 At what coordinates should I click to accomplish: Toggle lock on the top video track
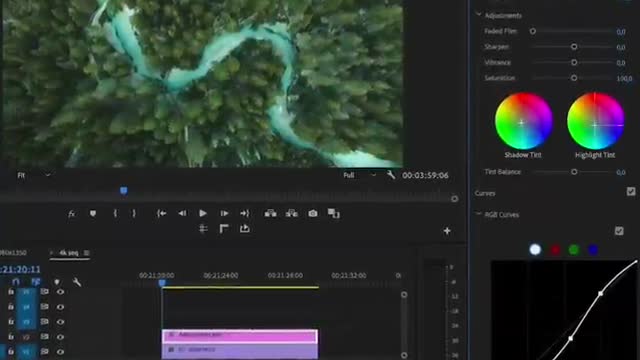(11, 292)
